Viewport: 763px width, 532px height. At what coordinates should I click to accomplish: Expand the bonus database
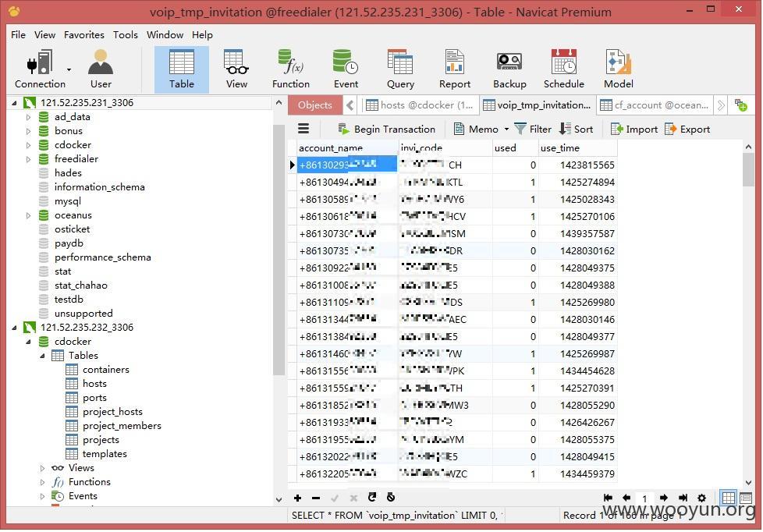[x=28, y=131]
